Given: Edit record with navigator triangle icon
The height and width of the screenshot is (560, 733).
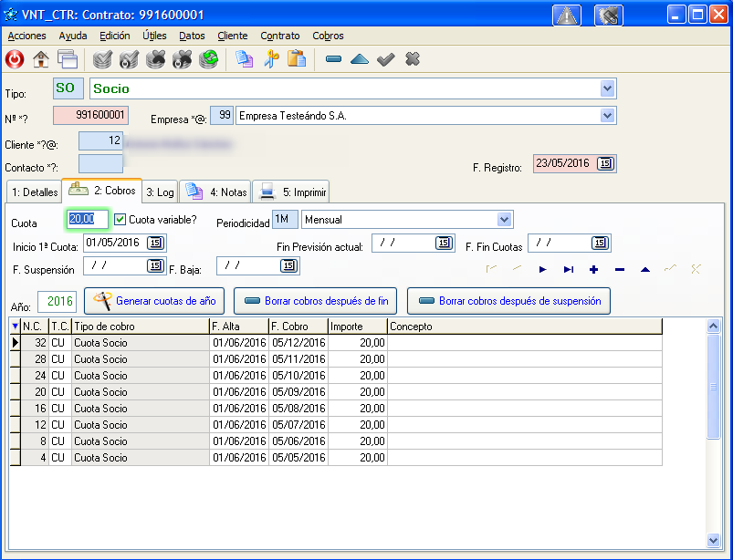Looking at the screenshot, I should [645, 269].
